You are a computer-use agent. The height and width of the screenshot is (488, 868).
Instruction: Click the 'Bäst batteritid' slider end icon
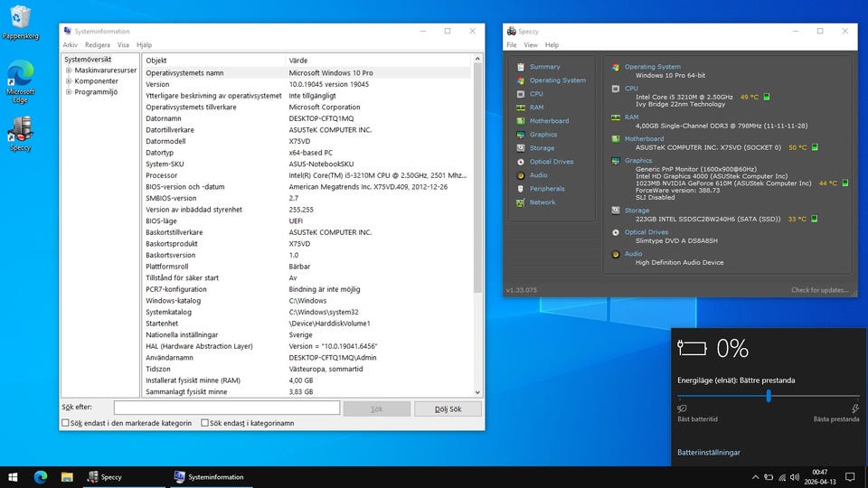pos(682,408)
